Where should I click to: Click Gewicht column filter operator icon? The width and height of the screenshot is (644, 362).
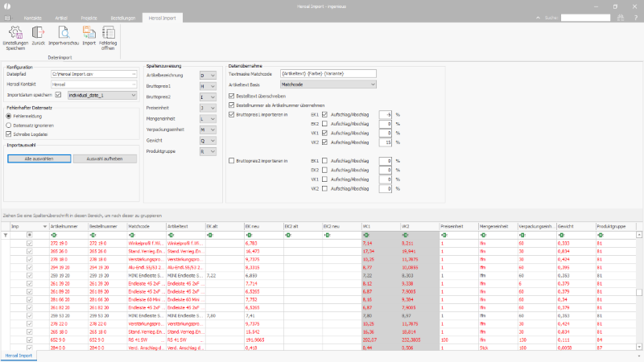(x=561, y=235)
